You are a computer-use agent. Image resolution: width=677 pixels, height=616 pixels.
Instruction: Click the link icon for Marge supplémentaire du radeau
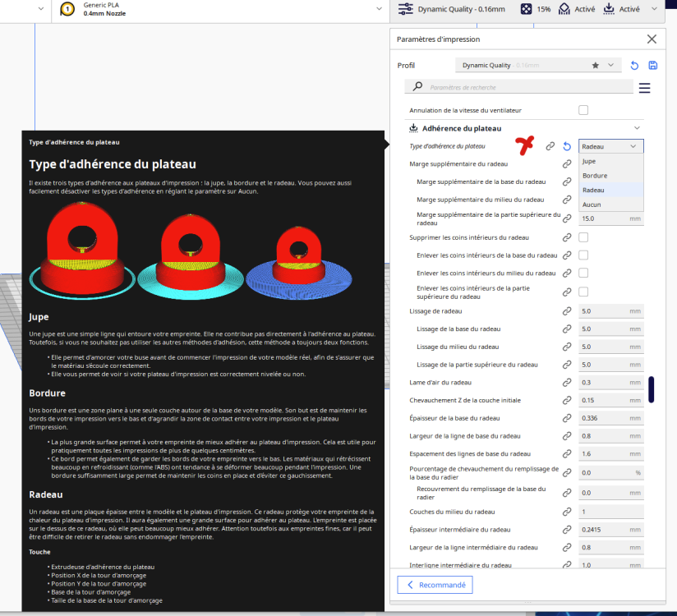(567, 164)
